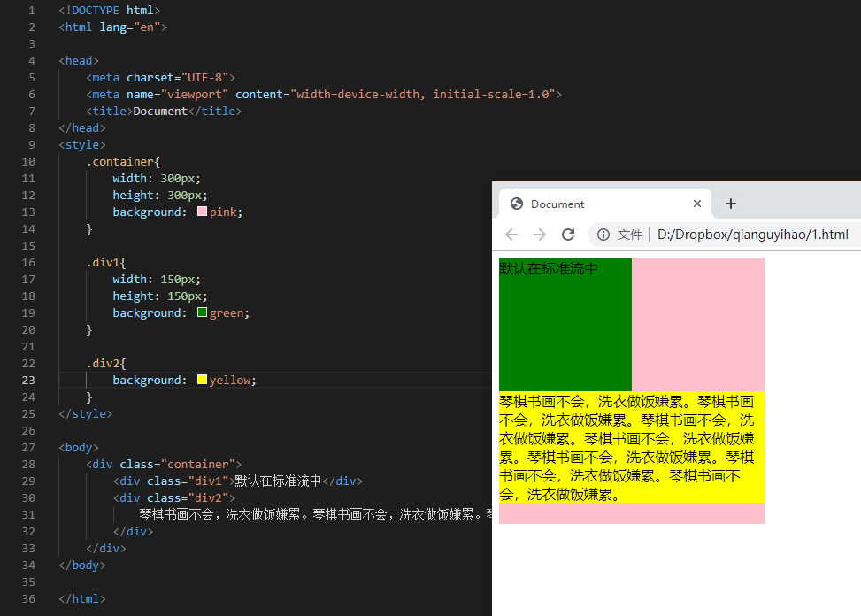This screenshot has width=861, height=616.
Task: Select line number 10 in the gutter
Action: click(28, 161)
